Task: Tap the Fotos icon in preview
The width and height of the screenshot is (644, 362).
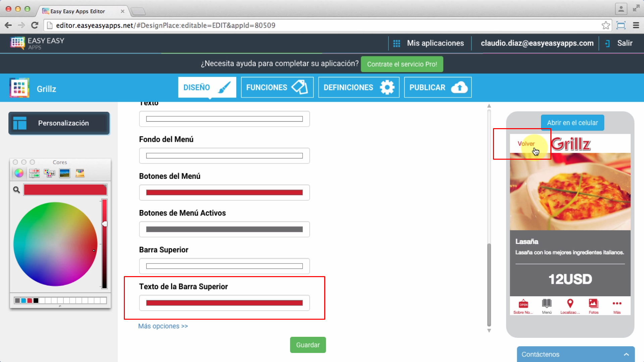Action: click(593, 304)
